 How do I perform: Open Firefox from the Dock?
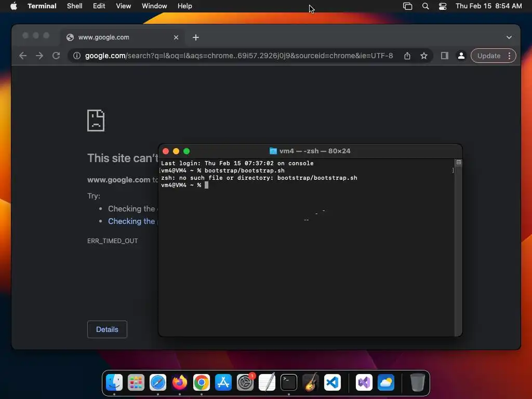(x=179, y=383)
